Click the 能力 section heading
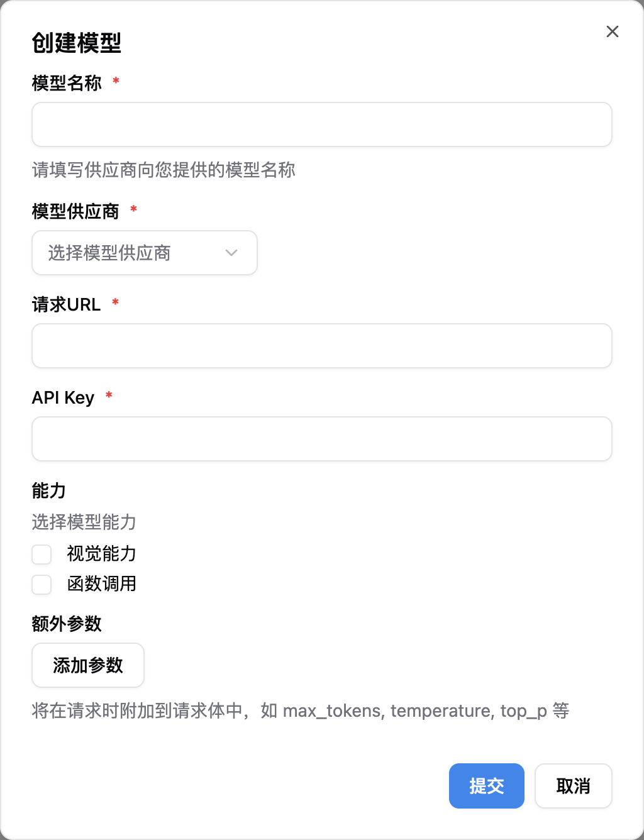The height and width of the screenshot is (840, 644). pos(48,491)
